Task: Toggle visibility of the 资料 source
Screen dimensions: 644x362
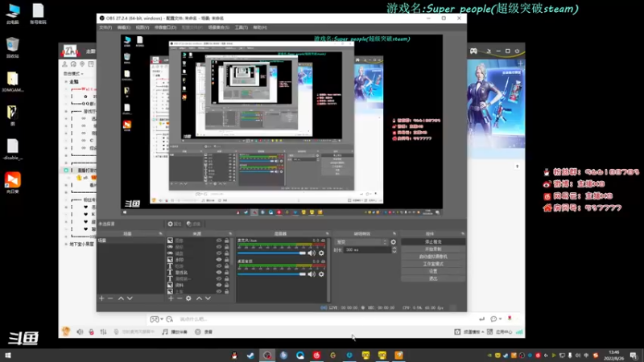Action: 219,285
